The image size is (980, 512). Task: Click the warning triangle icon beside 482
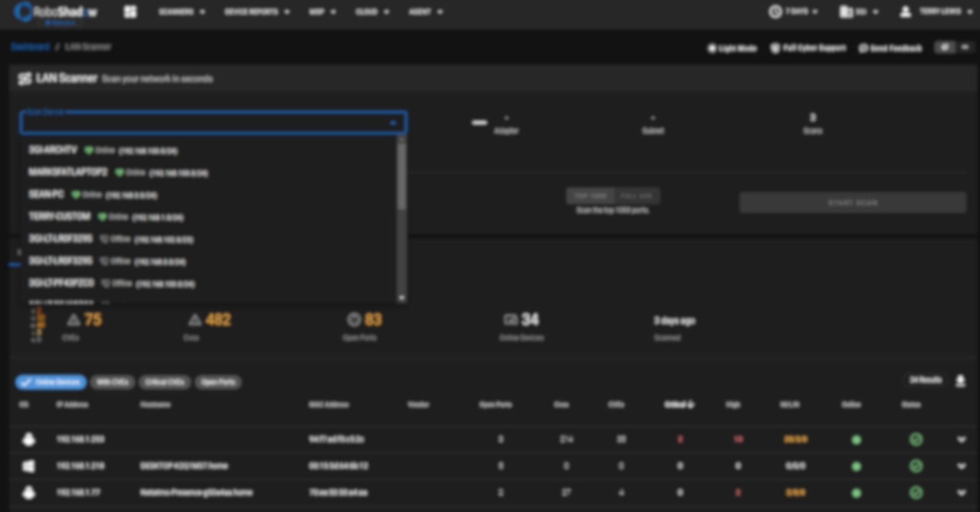click(x=194, y=320)
